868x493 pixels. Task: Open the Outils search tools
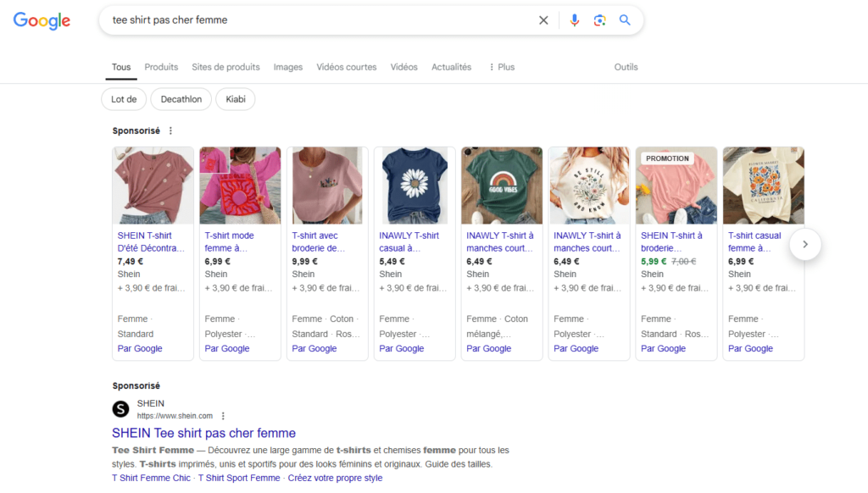(626, 67)
